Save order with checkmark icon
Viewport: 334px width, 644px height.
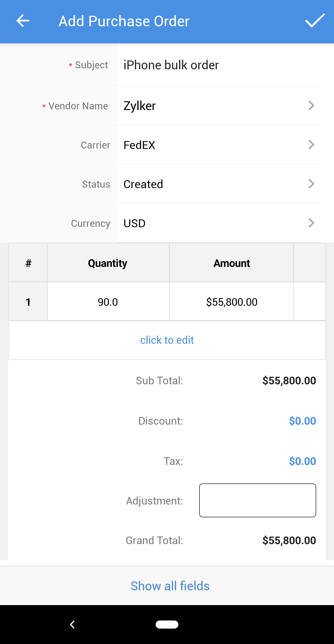coord(315,21)
